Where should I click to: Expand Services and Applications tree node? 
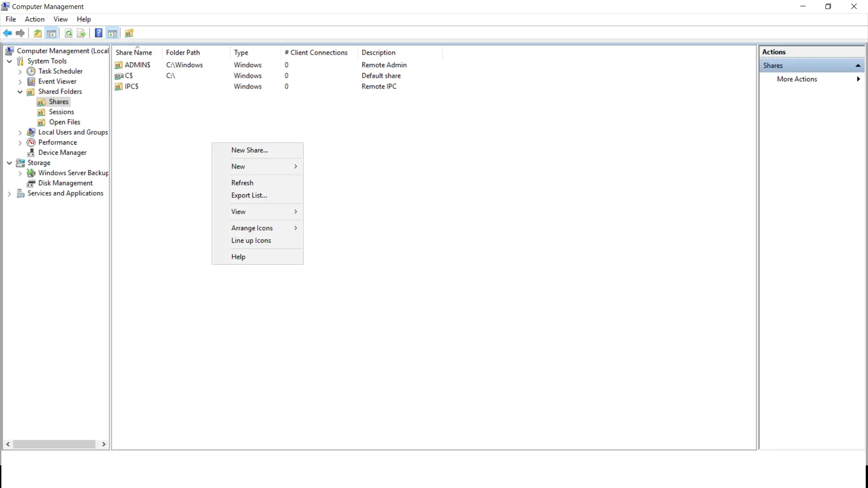[9, 193]
